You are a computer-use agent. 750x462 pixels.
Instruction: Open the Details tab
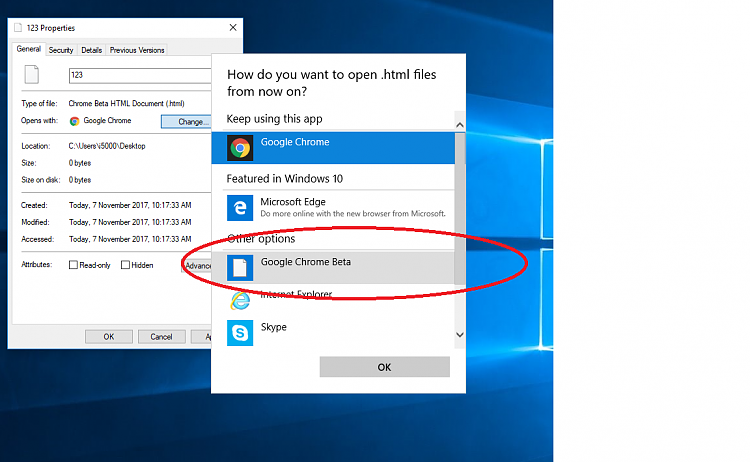(x=91, y=50)
